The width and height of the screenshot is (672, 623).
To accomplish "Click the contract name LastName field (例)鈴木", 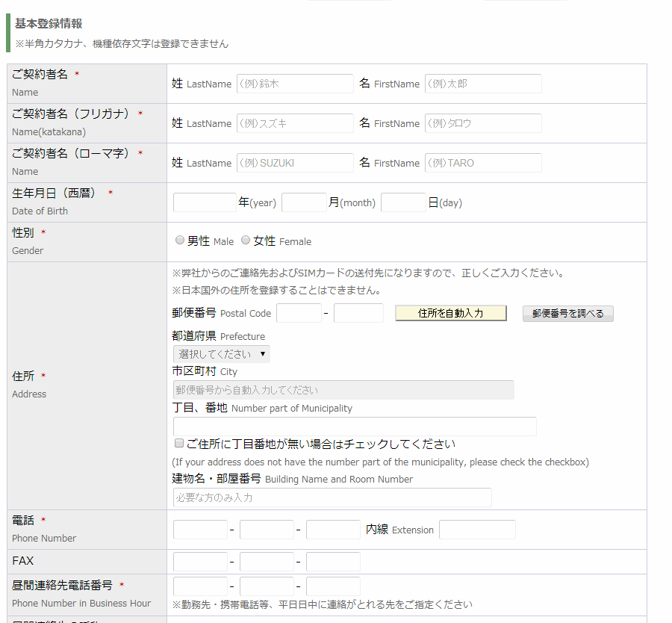I will (x=295, y=84).
